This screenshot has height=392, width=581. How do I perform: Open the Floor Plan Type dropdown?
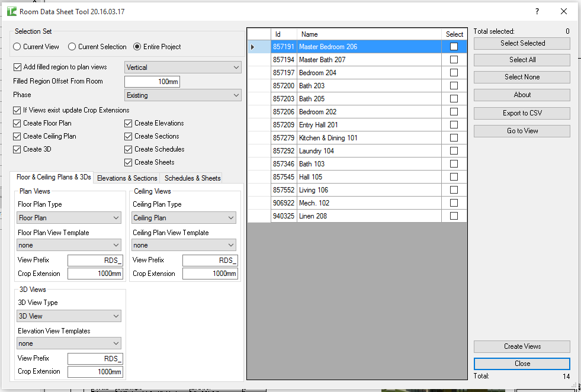pos(69,218)
